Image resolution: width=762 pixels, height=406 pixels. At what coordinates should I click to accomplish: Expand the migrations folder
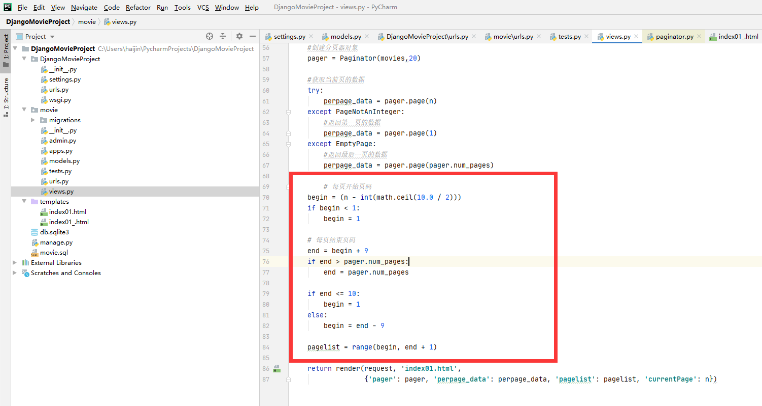pos(33,120)
